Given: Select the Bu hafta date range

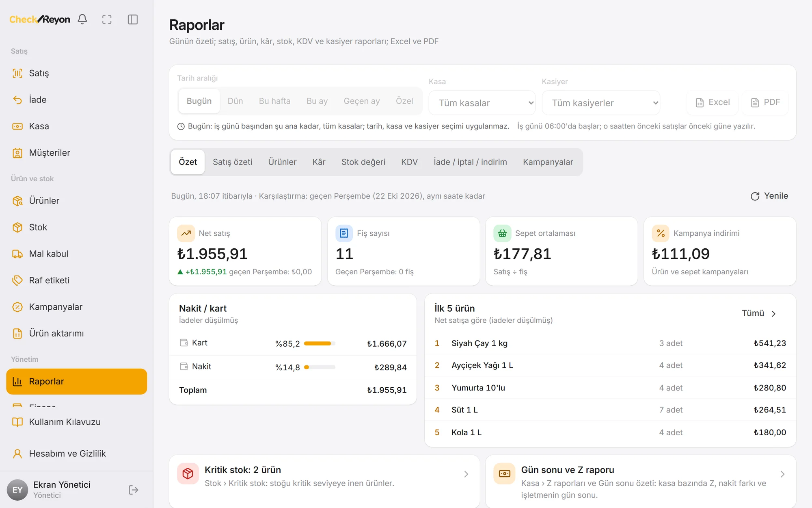Looking at the screenshot, I should click(x=274, y=101).
